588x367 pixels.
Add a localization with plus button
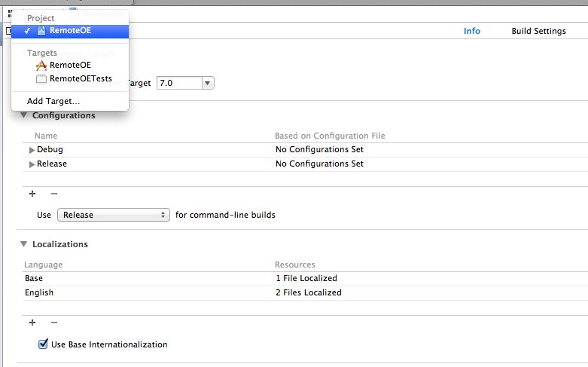tap(32, 323)
